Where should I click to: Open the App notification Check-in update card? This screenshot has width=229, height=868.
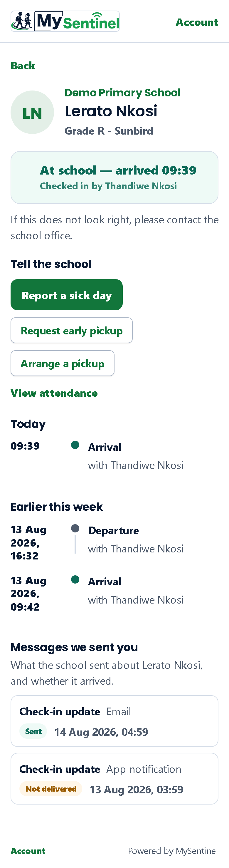[114, 779]
